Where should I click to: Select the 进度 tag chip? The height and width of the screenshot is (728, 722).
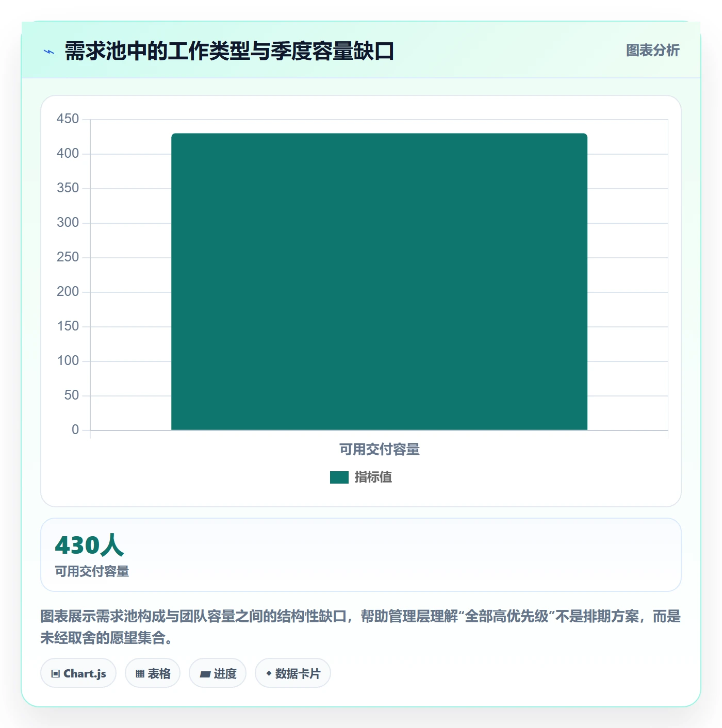[218, 673]
